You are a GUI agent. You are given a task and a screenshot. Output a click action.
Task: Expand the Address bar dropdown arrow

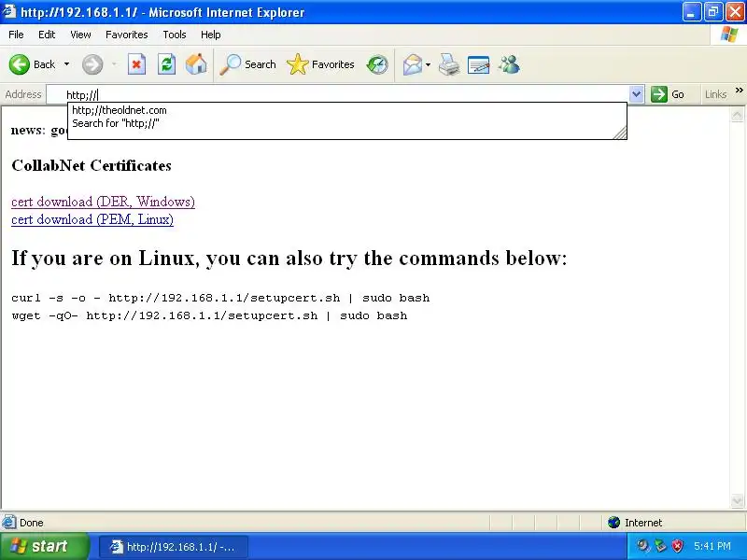point(636,94)
